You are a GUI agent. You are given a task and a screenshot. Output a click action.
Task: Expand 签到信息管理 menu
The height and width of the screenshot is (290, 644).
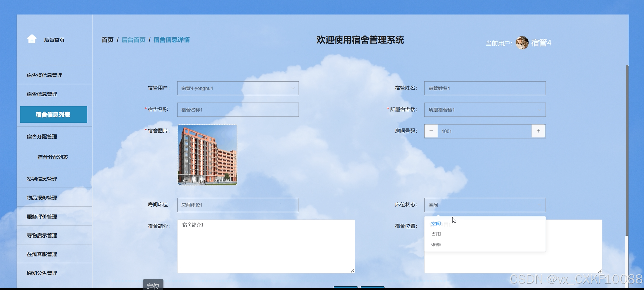tap(42, 179)
